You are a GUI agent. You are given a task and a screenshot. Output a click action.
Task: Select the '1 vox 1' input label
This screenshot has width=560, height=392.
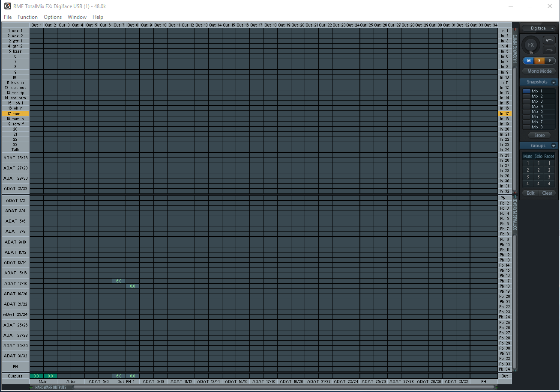[15, 31]
